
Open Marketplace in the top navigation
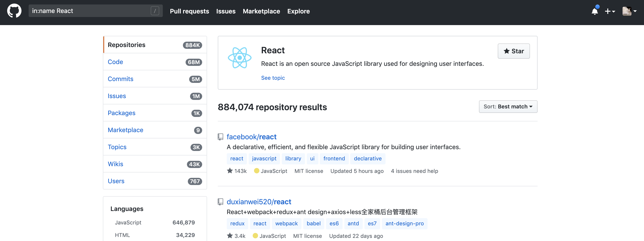(x=261, y=11)
